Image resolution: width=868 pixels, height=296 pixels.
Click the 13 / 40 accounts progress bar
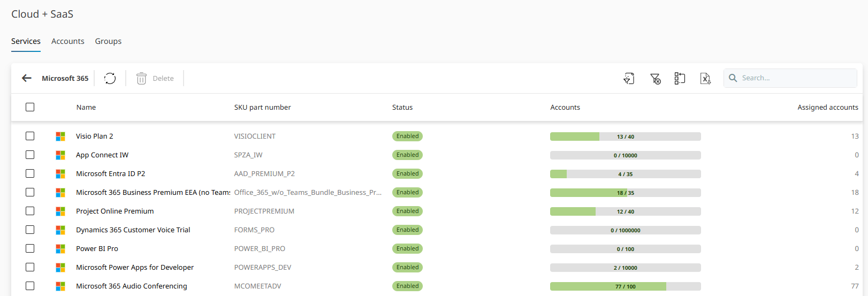point(626,136)
